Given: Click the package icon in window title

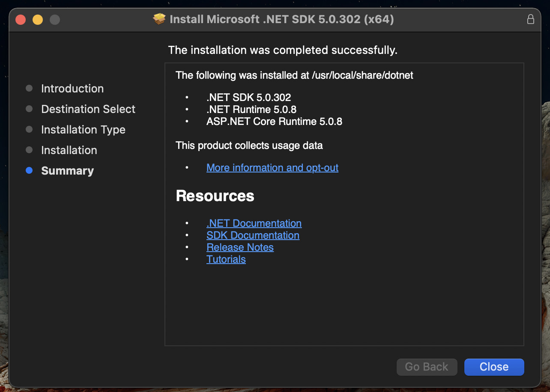Looking at the screenshot, I should [x=159, y=19].
